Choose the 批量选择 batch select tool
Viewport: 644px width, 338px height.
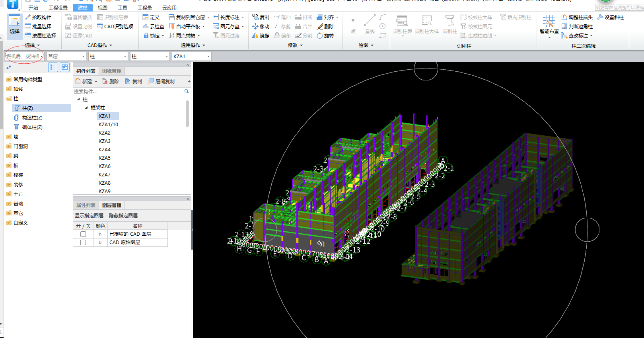tap(38, 26)
